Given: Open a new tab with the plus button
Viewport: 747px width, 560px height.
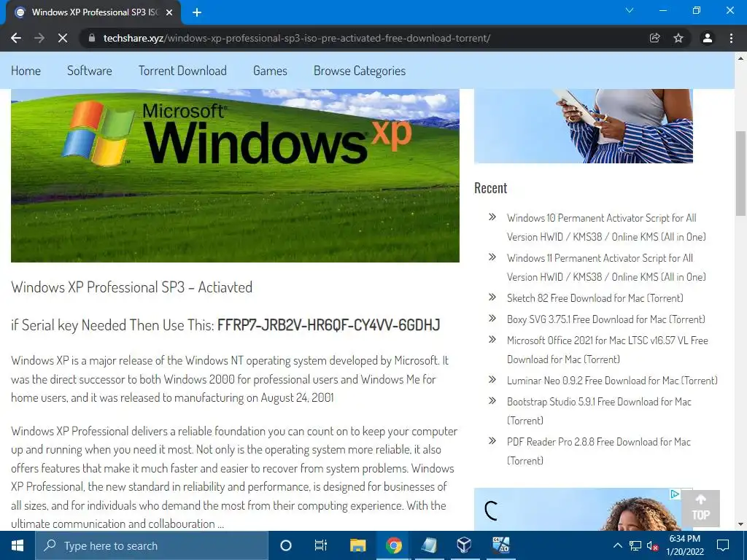Looking at the screenshot, I should click(197, 12).
